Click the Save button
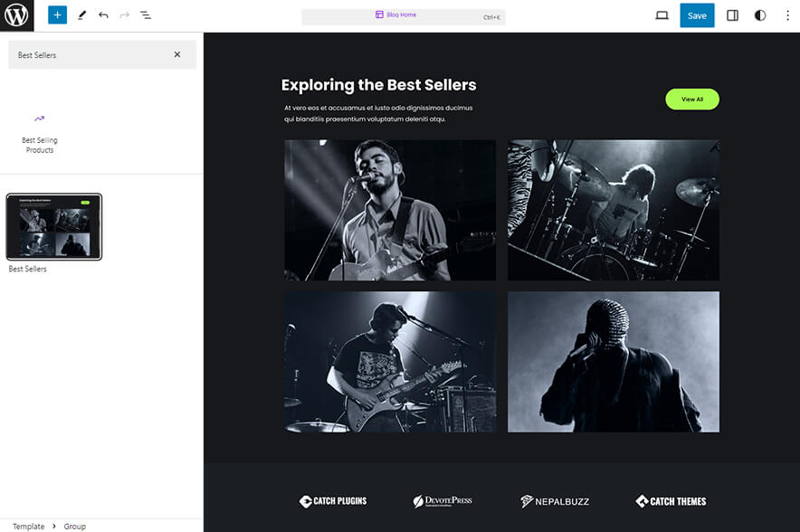This screenshot has width=800, height=532. tap(696, 14)
